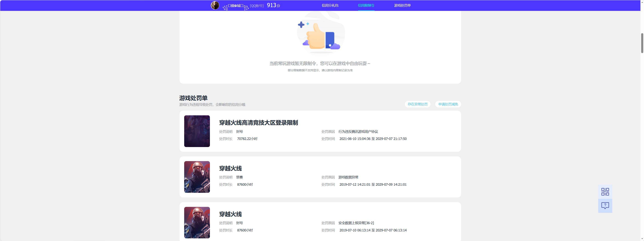Viewport: 644px width, 241px height.
Task: Open the help question floating icon
Action: [605, 206]
